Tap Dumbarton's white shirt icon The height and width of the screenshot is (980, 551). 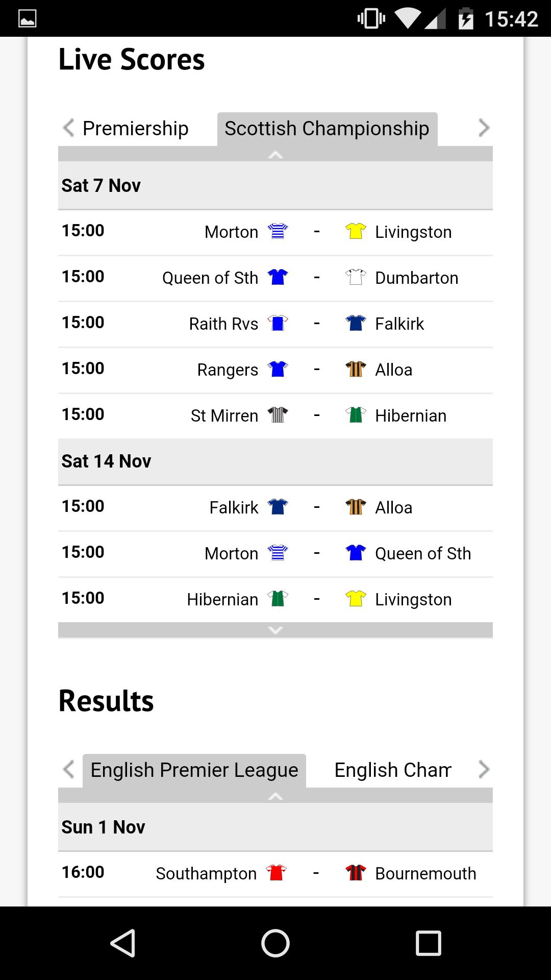click(x=356, y=277)
